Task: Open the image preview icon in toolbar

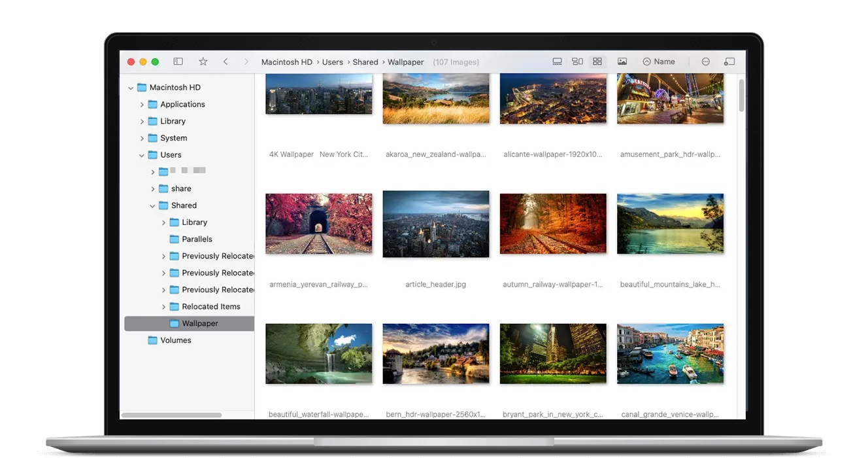Action: [622, 61]
